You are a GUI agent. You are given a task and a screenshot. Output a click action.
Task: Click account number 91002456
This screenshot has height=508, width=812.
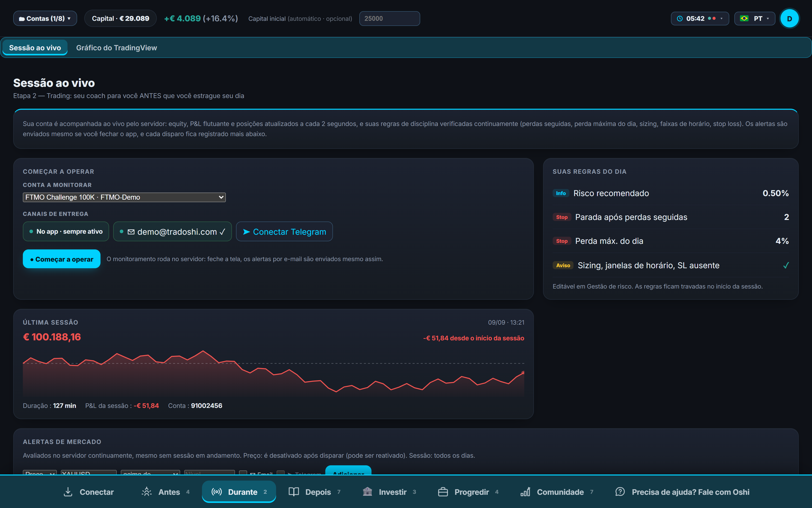(x=206, y=406)
